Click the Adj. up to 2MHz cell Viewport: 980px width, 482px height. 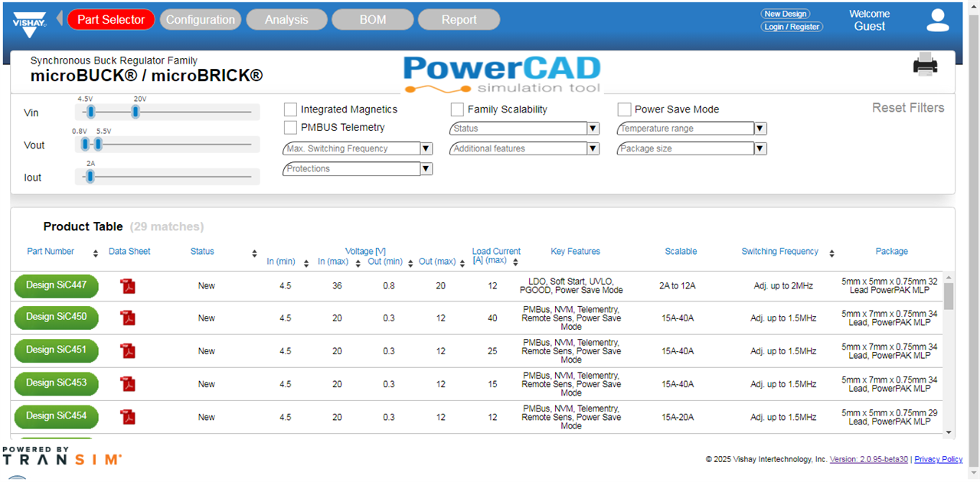[783, 286]
